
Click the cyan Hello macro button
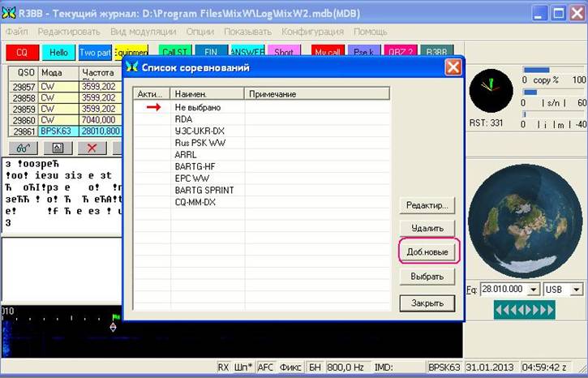click(x=58, y=53)
